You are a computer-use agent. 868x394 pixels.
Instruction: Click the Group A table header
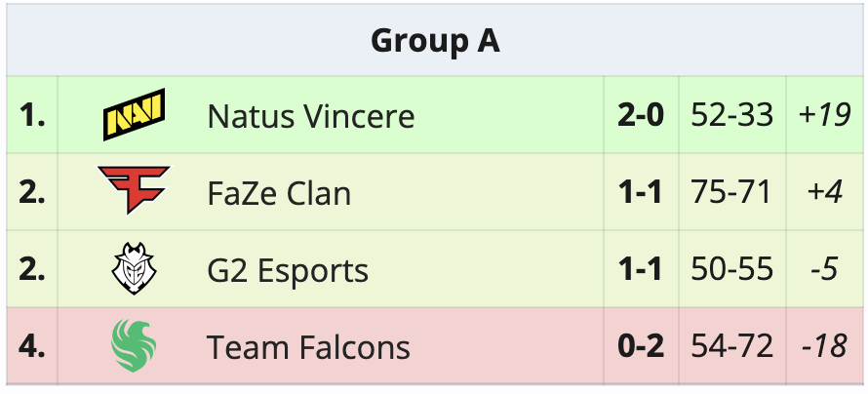435,41
